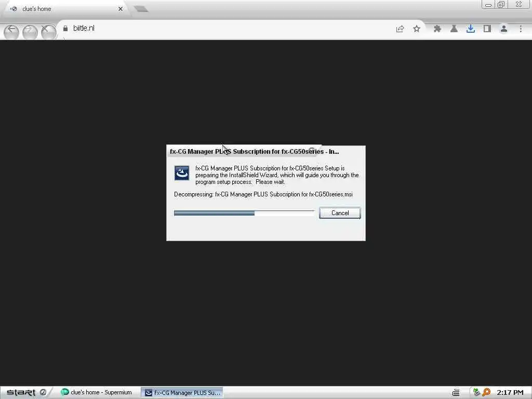
Task: Click the 'Decompressing: fx-CG Manager' status text
Action: point(263,194)
